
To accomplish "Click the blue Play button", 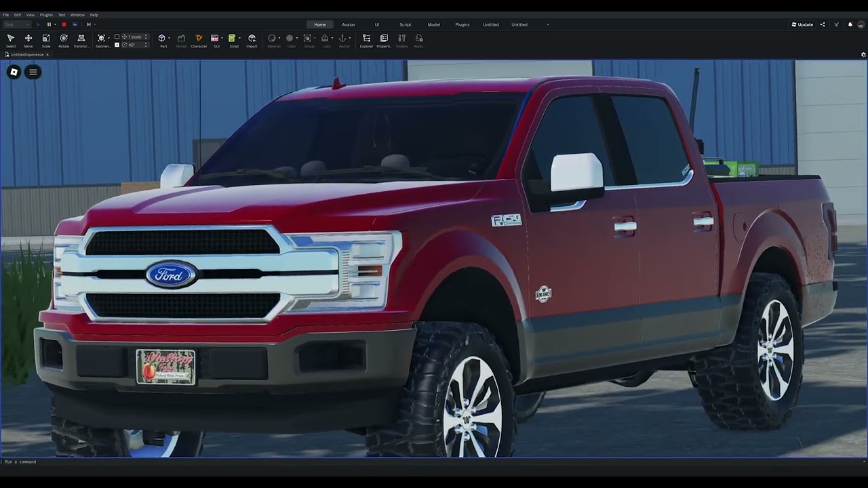I will click(38, 24).
